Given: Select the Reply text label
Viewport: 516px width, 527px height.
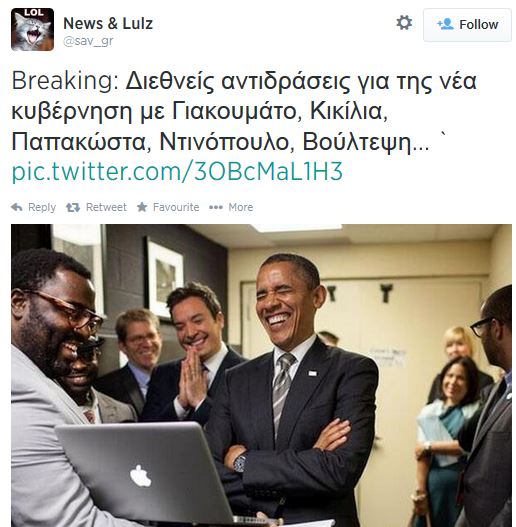Looking at the screenshot, I should pos(42,207).
